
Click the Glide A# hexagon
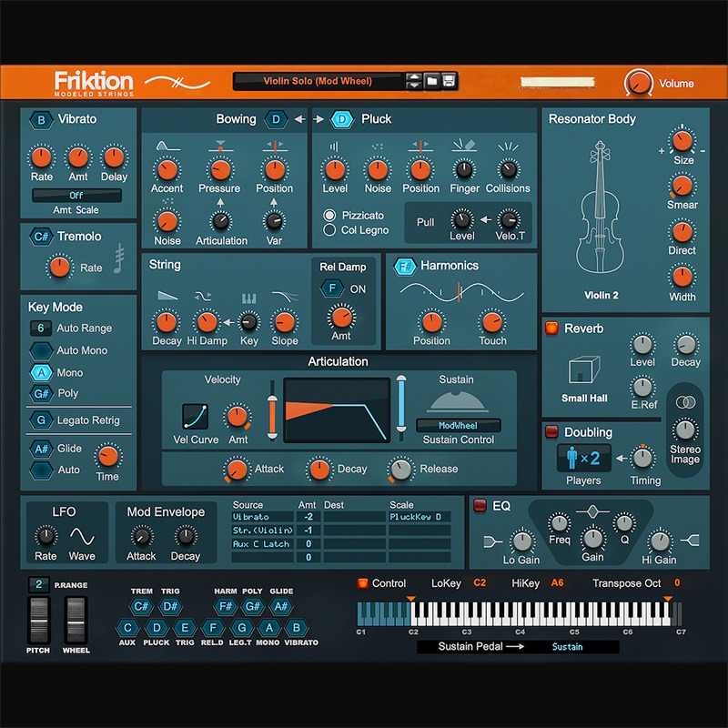pyautogui.click(x=41, y=449)
